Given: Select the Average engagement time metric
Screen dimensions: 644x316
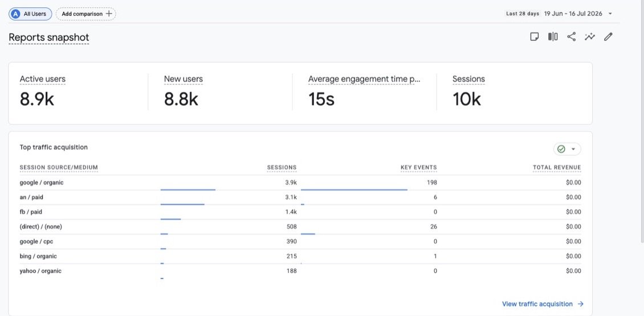Looking at the screenshot, I should [364, 79].
